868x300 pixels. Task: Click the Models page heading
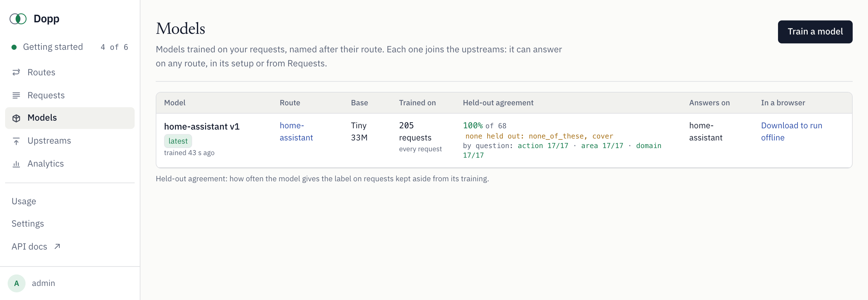(x=180, y=29)
